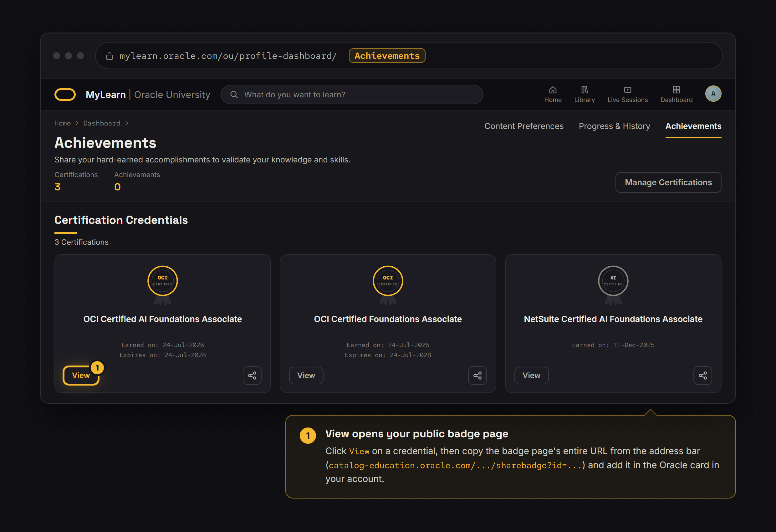The width and height of the screenshot is (776, 532).
Task: Share OCI Certified AI Foundations Associate
Action: click(252, 375)
